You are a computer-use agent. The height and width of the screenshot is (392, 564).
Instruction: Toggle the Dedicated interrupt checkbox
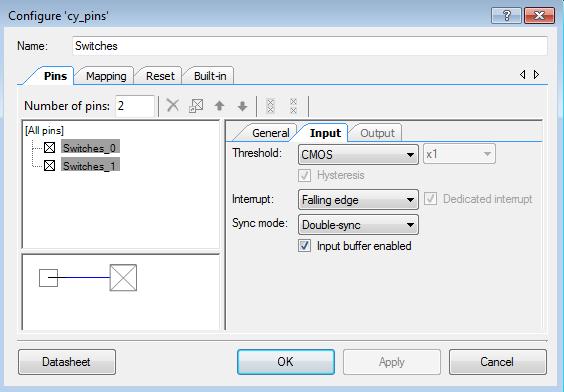(431, 199)
